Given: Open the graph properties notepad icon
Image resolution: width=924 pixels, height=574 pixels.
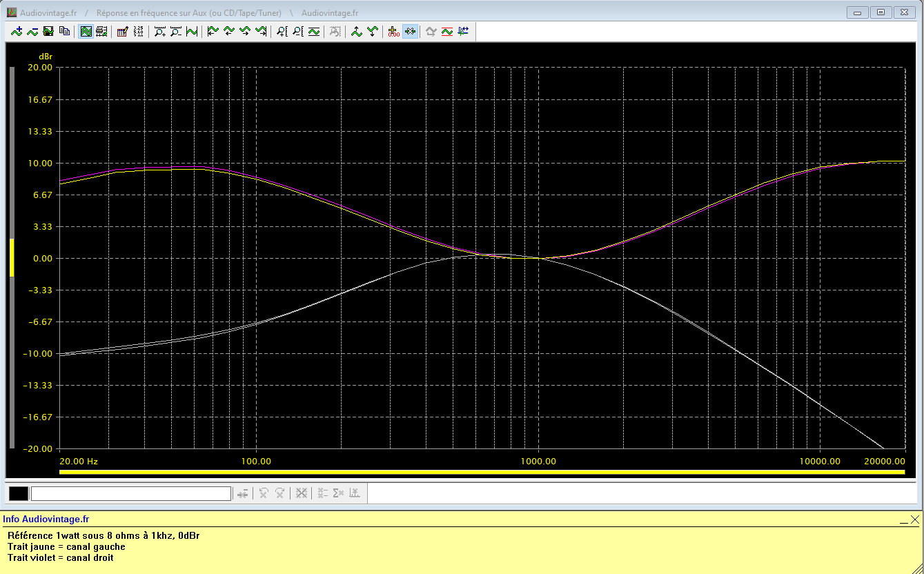Looking at the screenshot, I should [x=122, y=31].
